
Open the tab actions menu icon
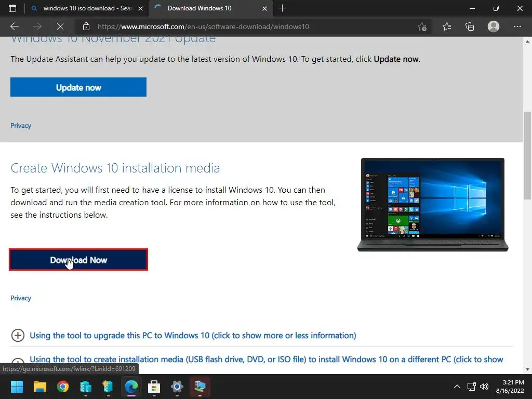[x=12, y=8]
